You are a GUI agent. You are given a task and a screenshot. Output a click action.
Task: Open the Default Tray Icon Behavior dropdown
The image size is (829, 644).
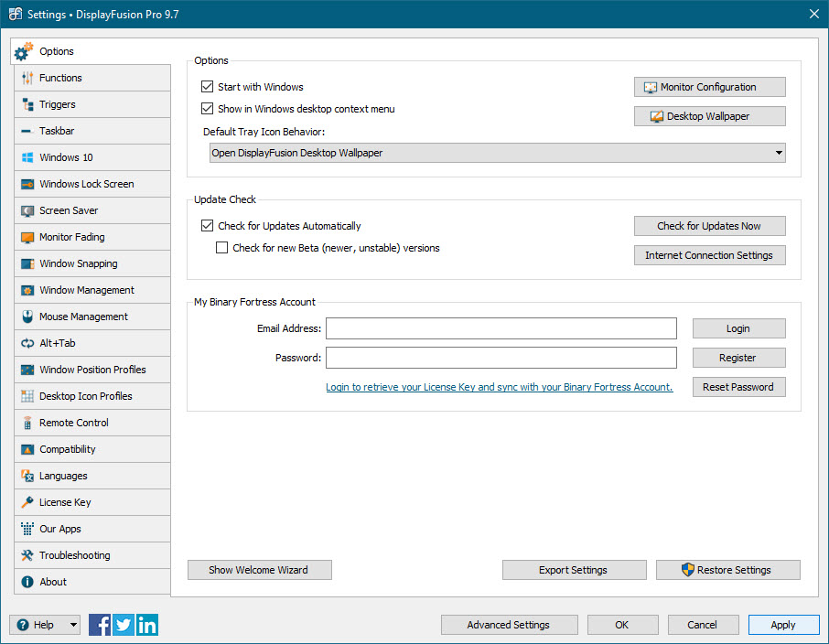[498, 153]
